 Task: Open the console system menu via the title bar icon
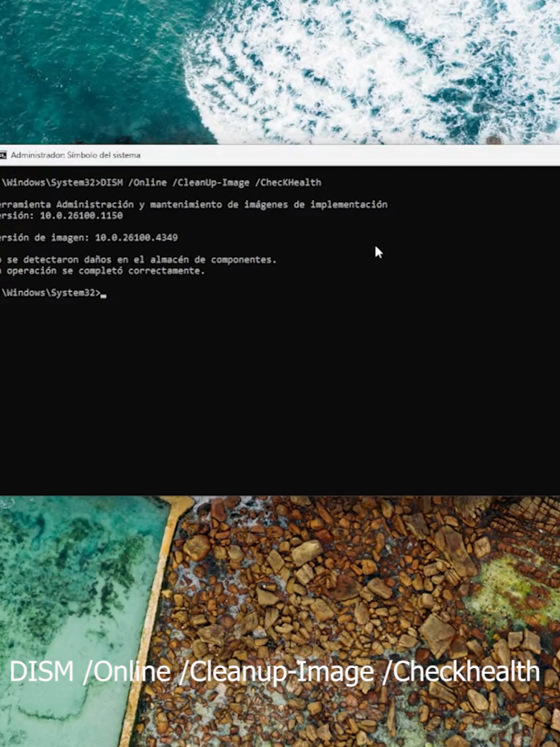[x=4, y=155]
